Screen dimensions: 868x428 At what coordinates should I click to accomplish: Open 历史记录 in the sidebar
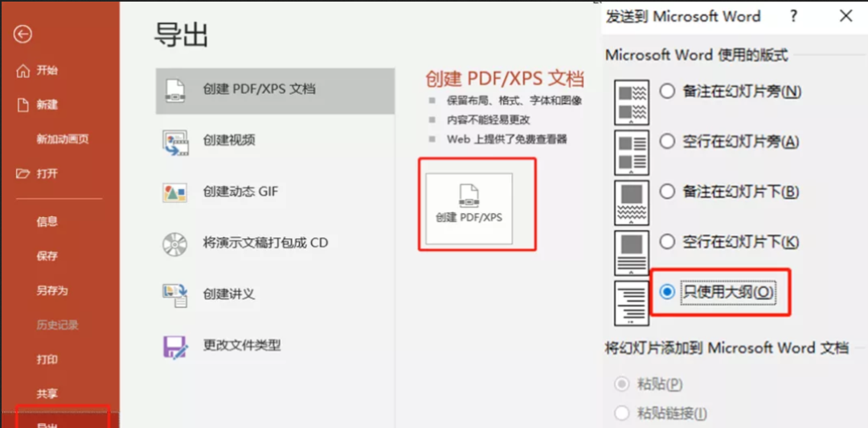pyautogui.click(x=59, y=325)
